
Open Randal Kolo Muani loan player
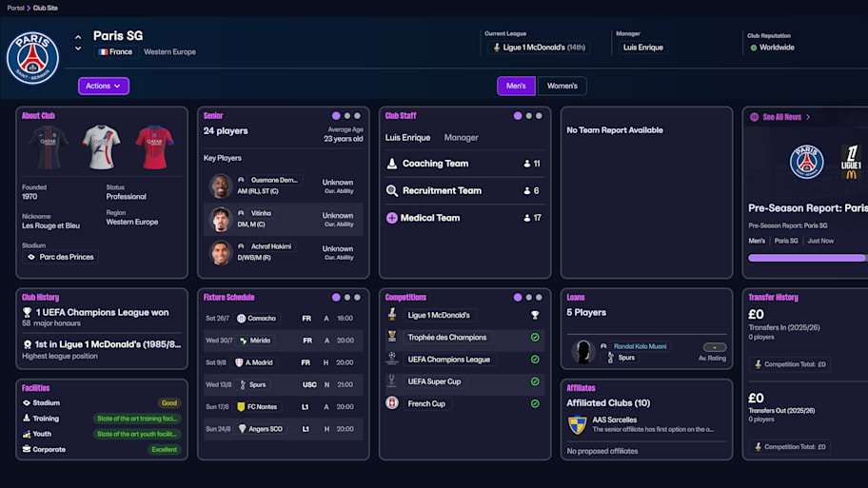click(x=640, y=346)
